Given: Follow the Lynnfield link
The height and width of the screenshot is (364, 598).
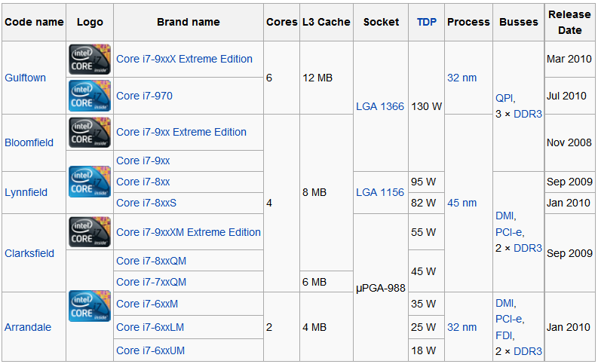Looking at the screenshot, I should click(x=26, y=192).
